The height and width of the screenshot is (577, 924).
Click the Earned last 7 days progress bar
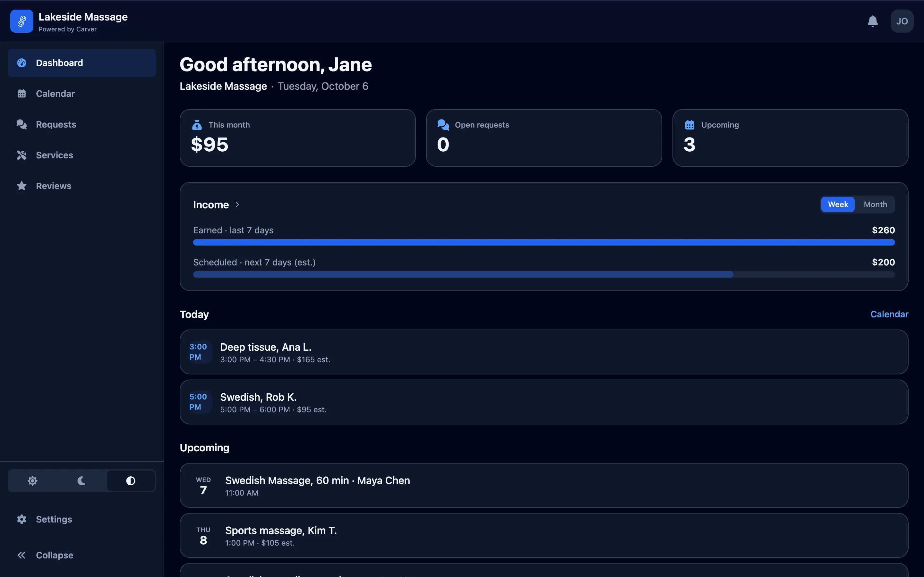tap(544, 242)
